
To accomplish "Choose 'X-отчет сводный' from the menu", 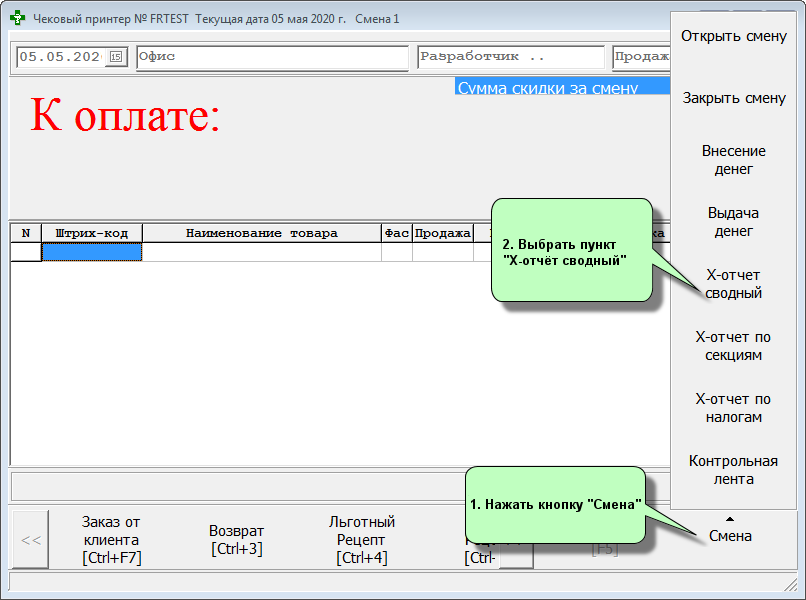I will pyautogui.click(x=734, y=284).
